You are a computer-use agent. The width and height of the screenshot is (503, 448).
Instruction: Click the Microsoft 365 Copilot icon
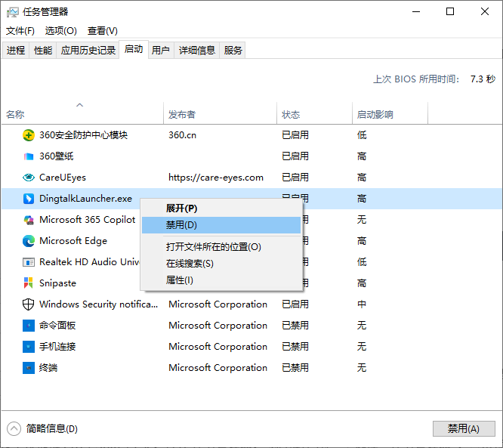click(x=29, y=220)
